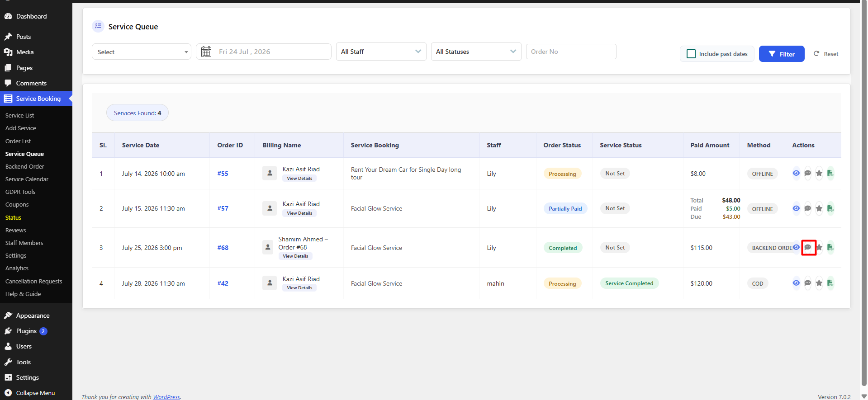Open Staff Members submenu item
The image size is (868, 400).
point(24,243)
